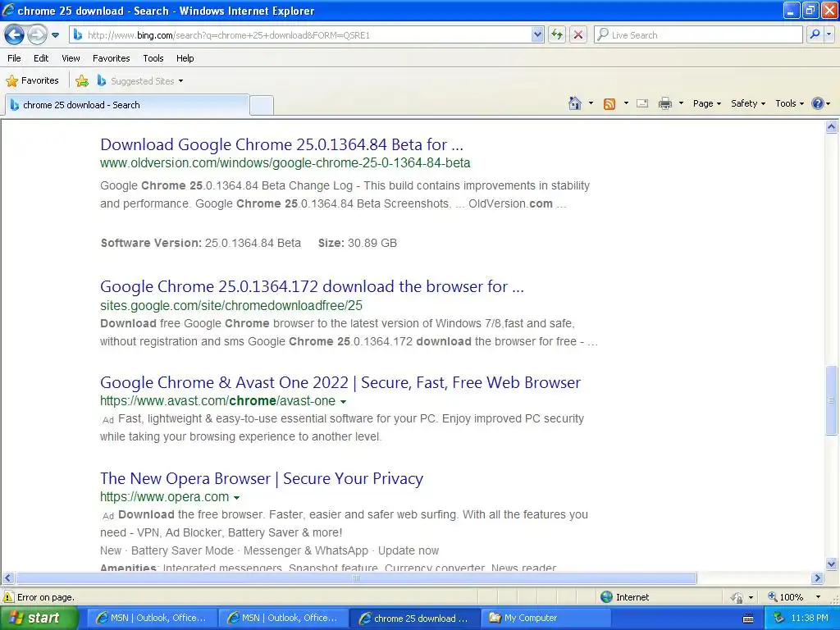Image resolution: width=840 pixels, height=630 pixels.
Task: Click the Forward navigation arrow button
Action: [37, 34]
